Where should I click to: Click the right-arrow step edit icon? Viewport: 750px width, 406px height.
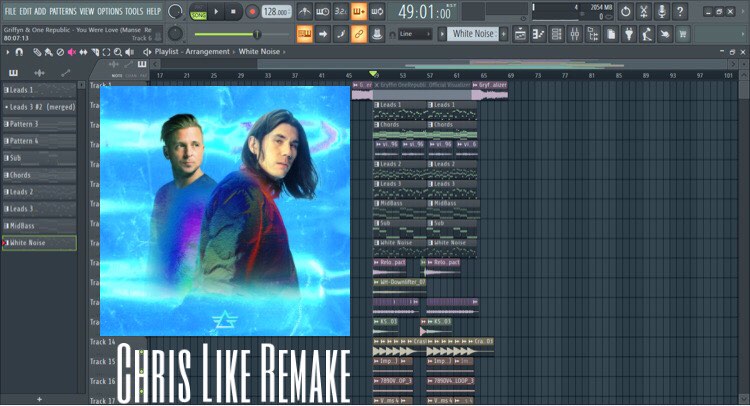point(323,34)
